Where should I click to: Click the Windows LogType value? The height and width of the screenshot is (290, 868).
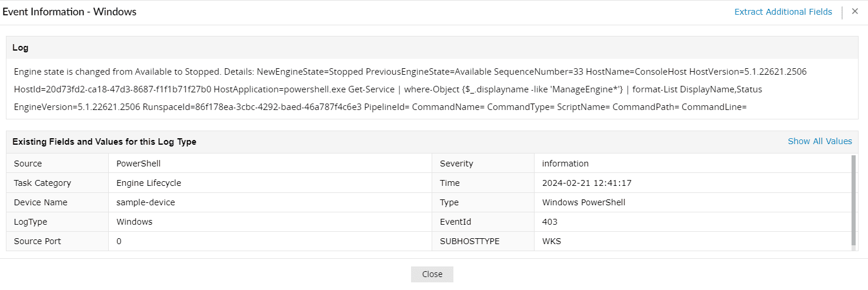(134, 222)
